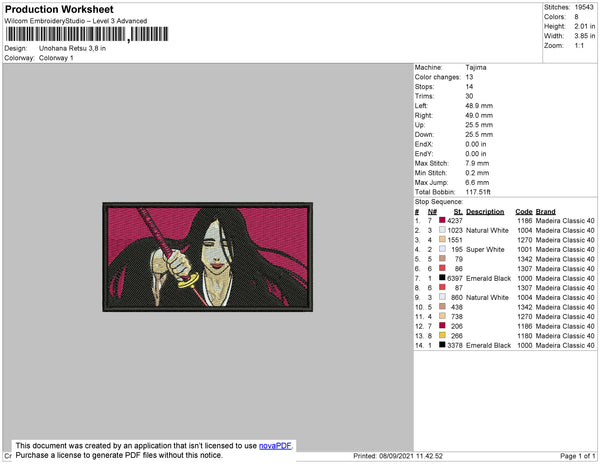Select the 'Page 1 of 1' footer text

click(x=577, y=456)
